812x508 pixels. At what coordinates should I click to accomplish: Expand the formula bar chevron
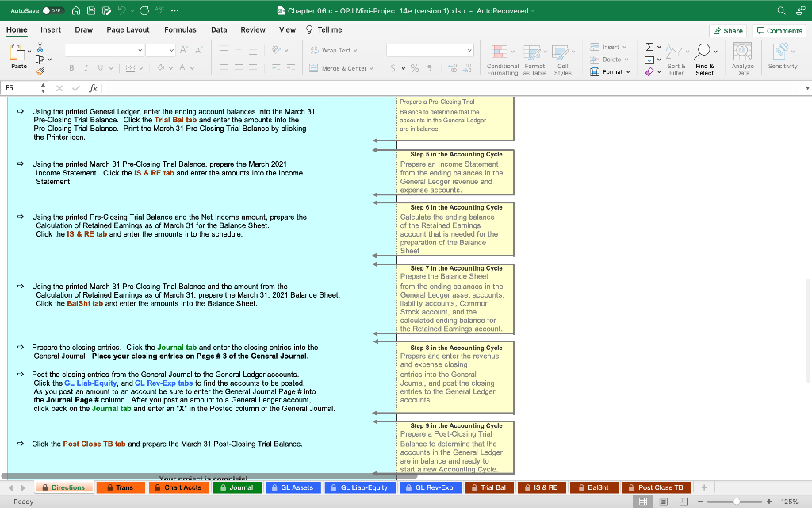[x=807, y=88]
